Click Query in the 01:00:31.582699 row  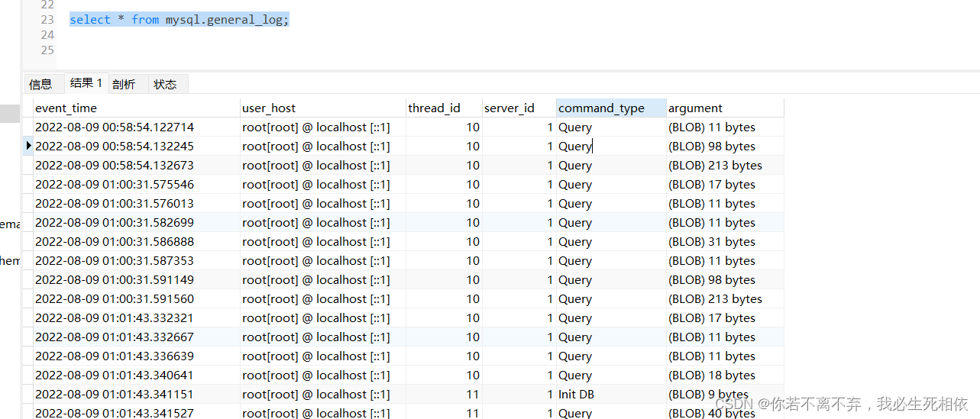pos(611,222)
